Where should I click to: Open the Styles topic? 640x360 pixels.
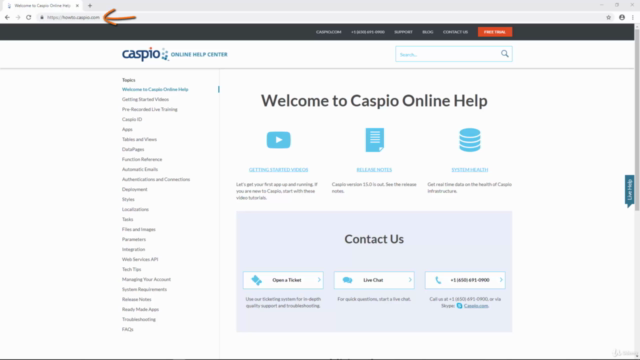128,199
